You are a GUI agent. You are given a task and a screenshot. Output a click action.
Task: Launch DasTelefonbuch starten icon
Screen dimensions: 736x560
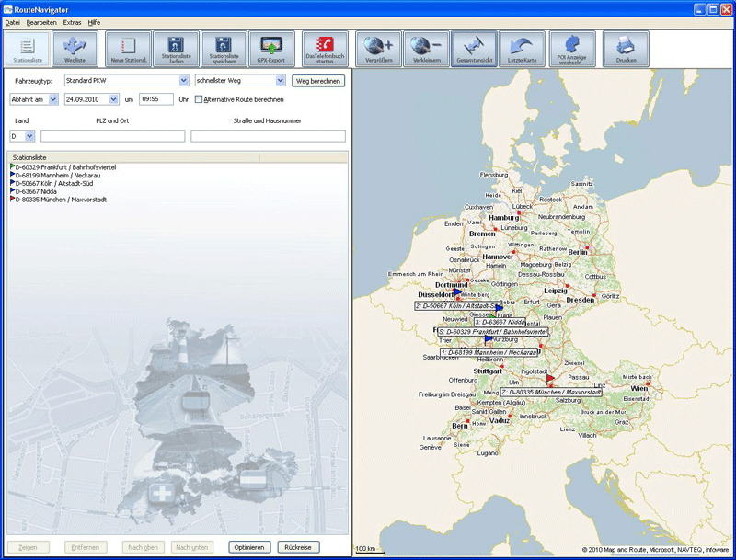[325, 49]
